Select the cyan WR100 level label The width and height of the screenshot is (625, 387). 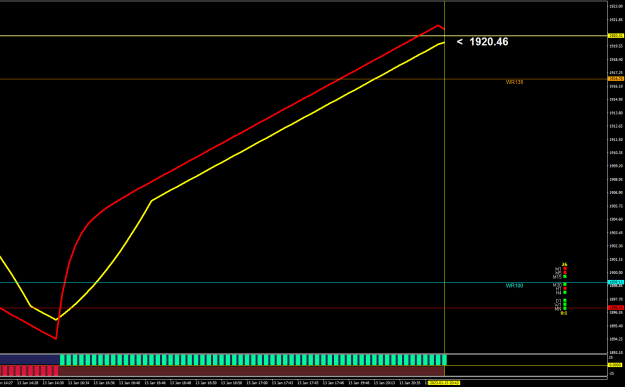[514, 285]
